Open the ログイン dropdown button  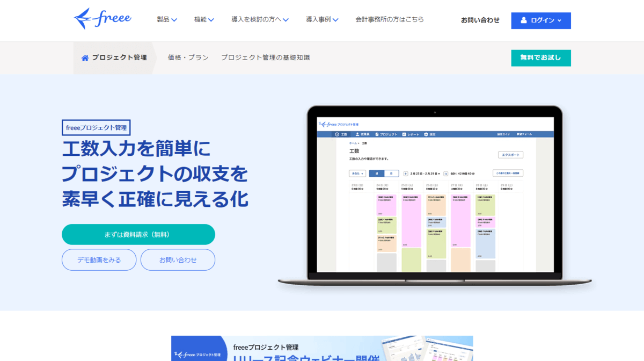pyautogui.click(x=541, y=20)
